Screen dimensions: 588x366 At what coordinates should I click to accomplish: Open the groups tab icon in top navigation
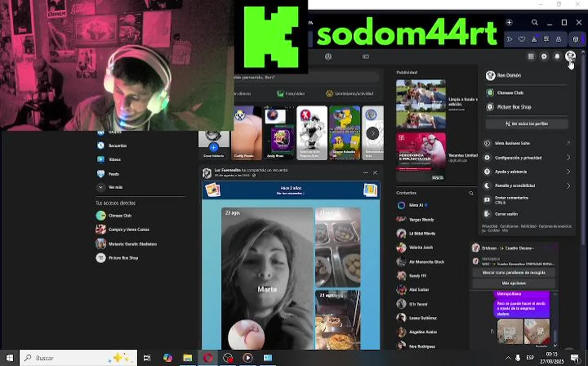(328, 56)
